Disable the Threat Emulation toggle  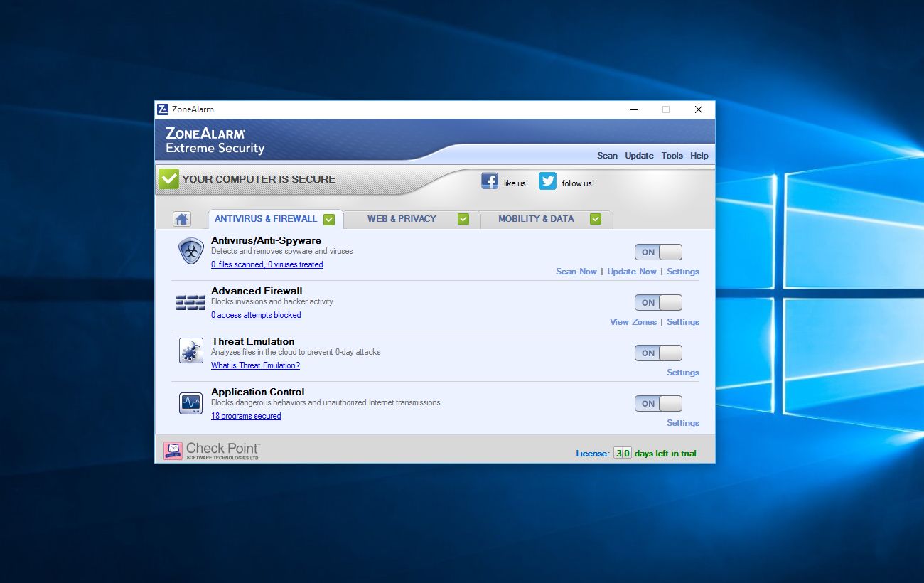[658, 353]
